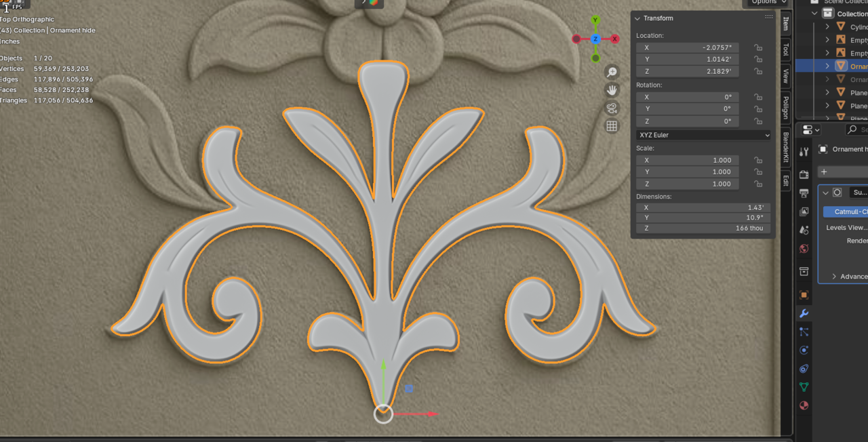
Task: Toggle the lock for Scale X
Action: click(x=758, y=160)
